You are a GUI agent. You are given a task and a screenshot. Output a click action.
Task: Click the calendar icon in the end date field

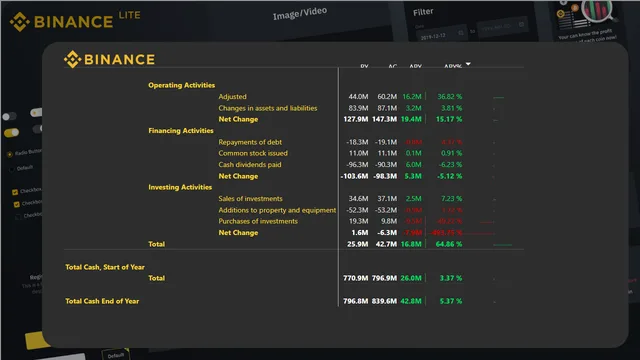(521, 24)
